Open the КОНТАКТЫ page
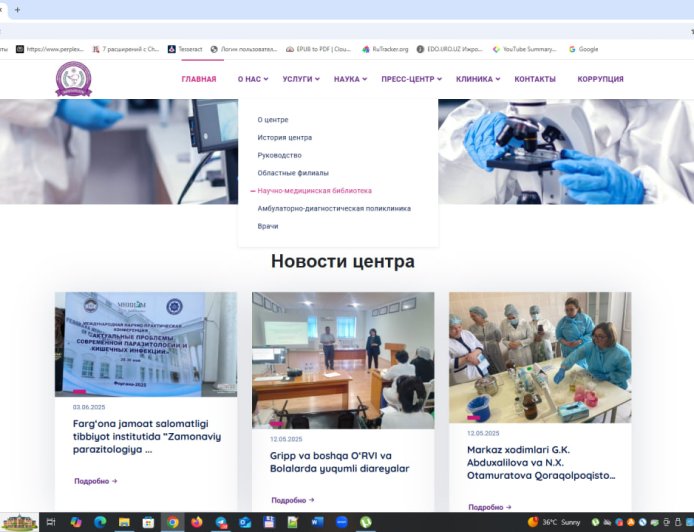The image size is (694, 532). pyautogui.click(x=535, y=79)
